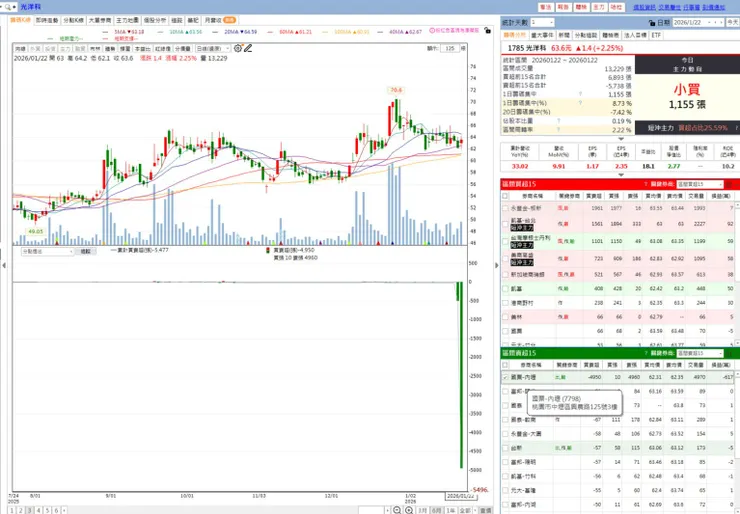Click the 顯示 125 bar count input field
The height and width of the screenshot is (514, 740).
450,48
